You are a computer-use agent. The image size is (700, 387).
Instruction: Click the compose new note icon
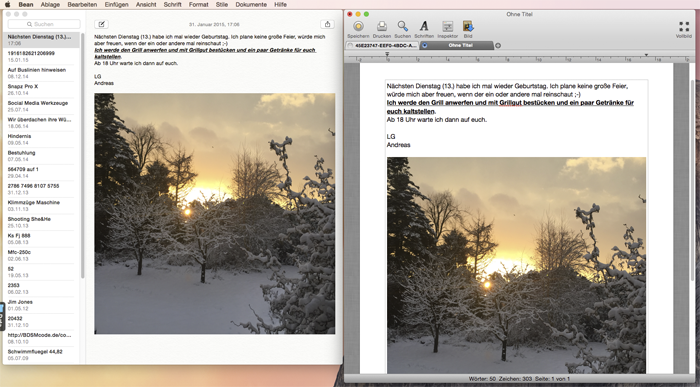pos(102,24)
